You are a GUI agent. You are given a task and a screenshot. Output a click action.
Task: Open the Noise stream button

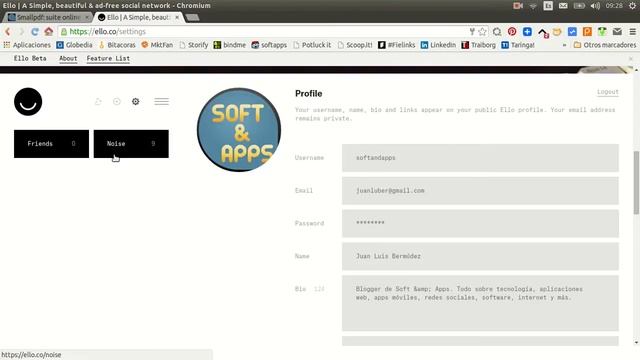[131, 144]
